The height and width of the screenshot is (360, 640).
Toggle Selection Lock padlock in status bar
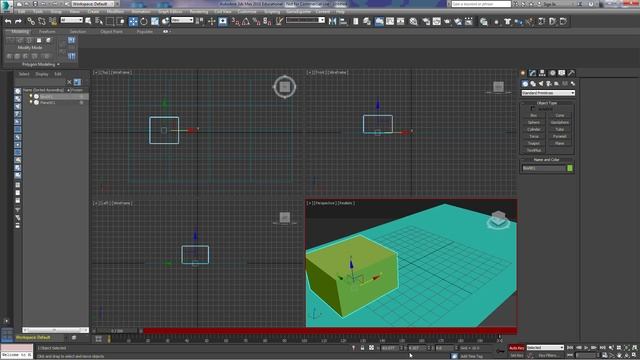click(362, 348)
